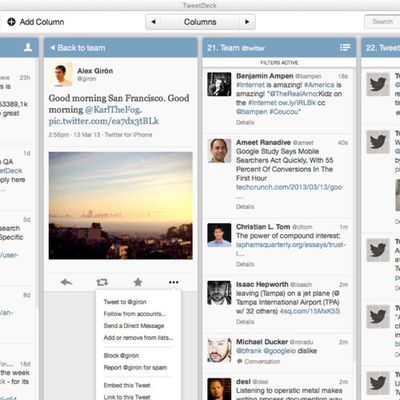Click Back to team header link
The width and height of the screenshot is (400, 400).
[78, 48]
